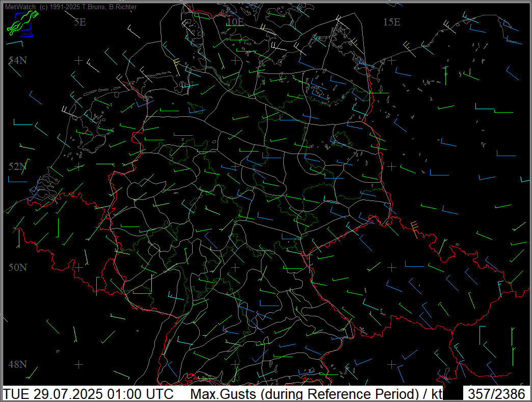Click the 01:00 UTC time text
532x402 pixels.
tap(140, 394)
